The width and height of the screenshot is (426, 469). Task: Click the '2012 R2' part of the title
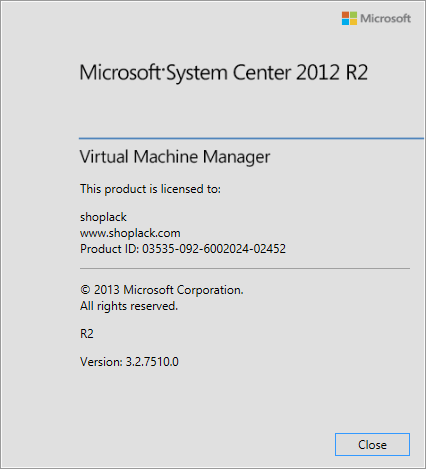click(332, 73)
